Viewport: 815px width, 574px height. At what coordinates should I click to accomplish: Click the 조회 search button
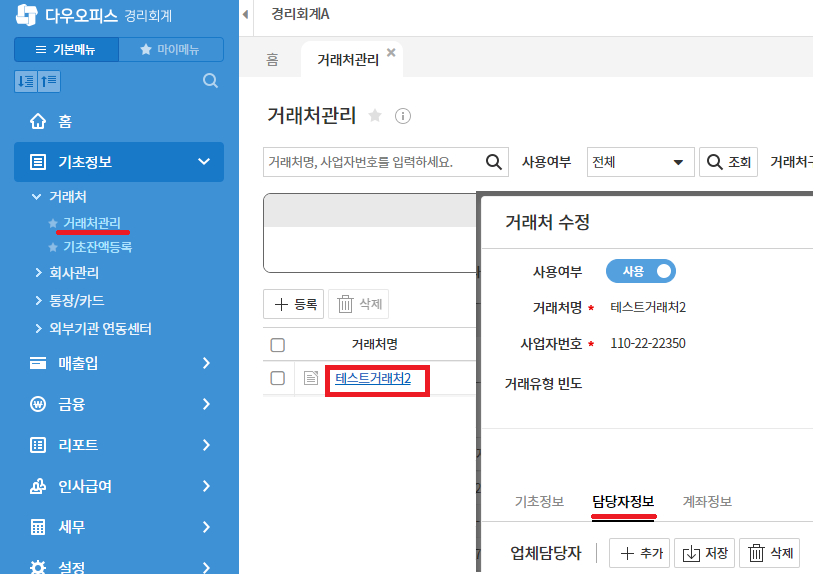tap(728, 162)
